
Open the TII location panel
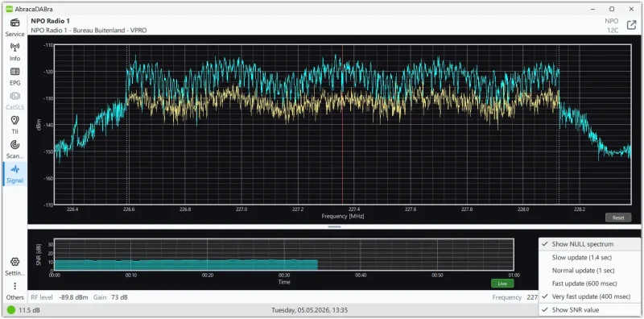14,125
